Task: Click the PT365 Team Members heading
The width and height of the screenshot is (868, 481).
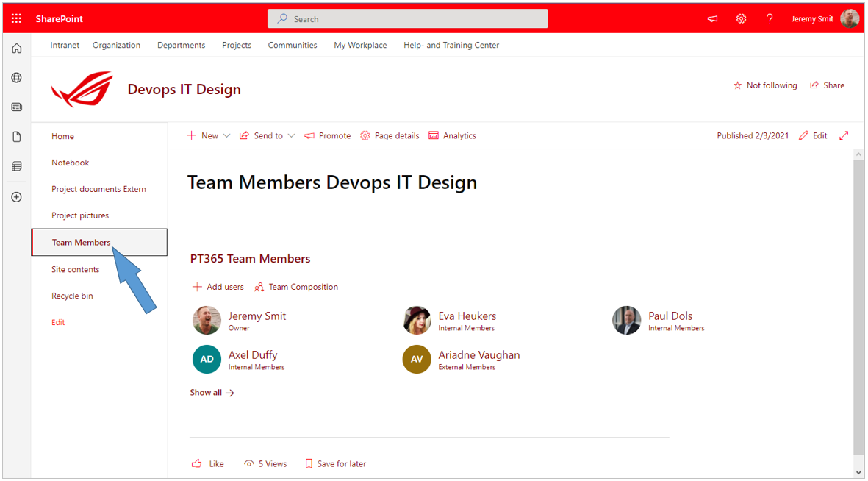Action: coord(250,259)
